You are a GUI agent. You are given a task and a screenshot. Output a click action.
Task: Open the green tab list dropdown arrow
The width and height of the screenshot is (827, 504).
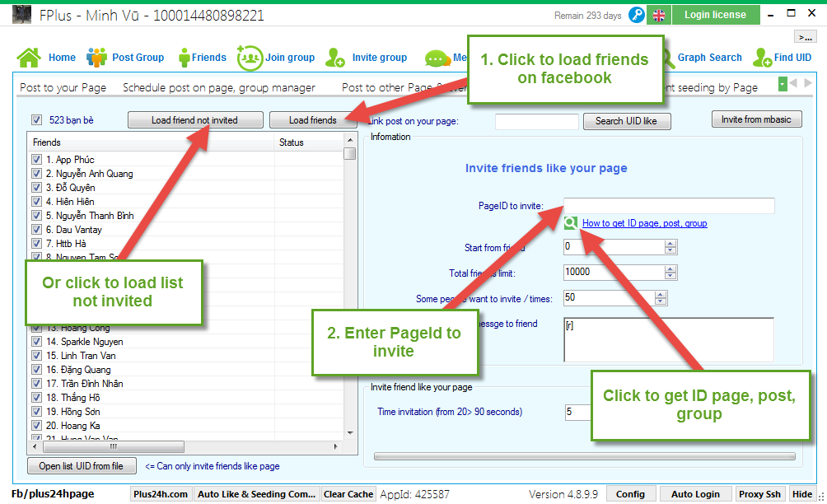point(783,84)
